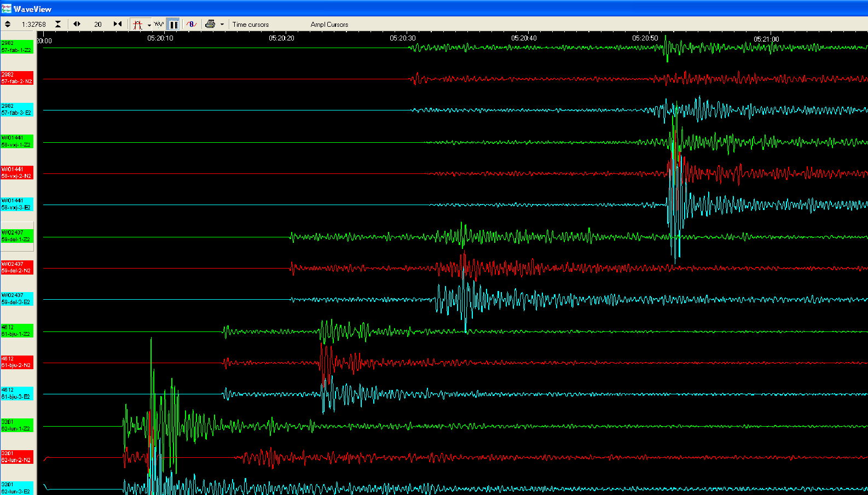Click the 05:20:30 time axis label
This screenshot has width=868, height=495.
tap(403, 38)
